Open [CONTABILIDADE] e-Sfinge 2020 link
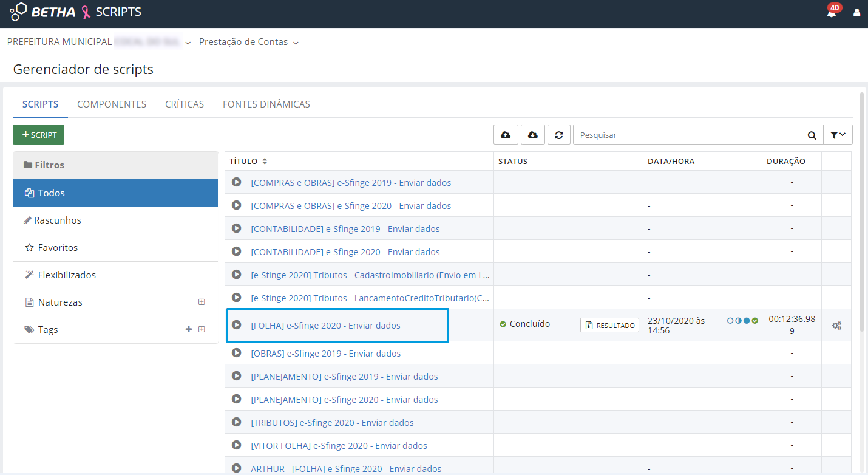This screenshot has height=475, width=868. tap(345, 251)
